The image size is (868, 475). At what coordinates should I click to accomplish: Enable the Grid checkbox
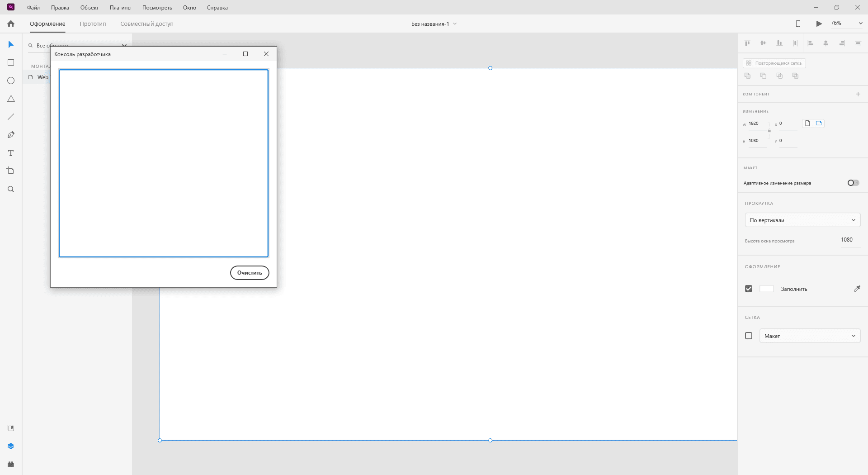tap(749, 336)
